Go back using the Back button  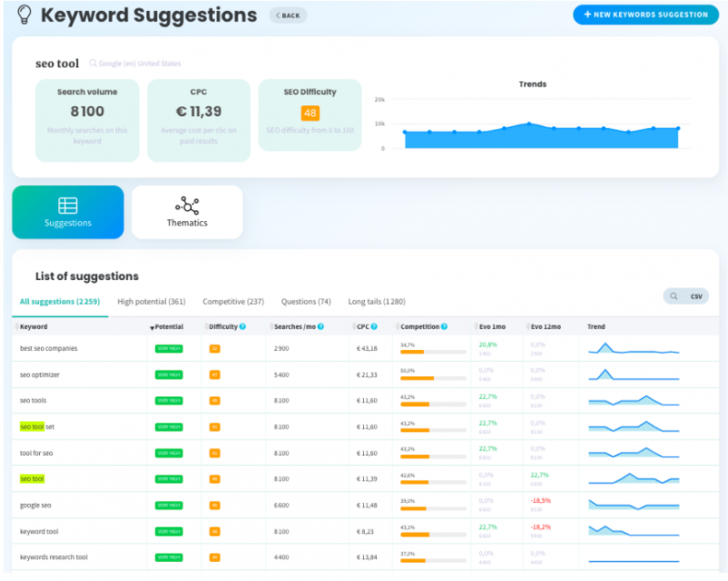tap(288, 15)
